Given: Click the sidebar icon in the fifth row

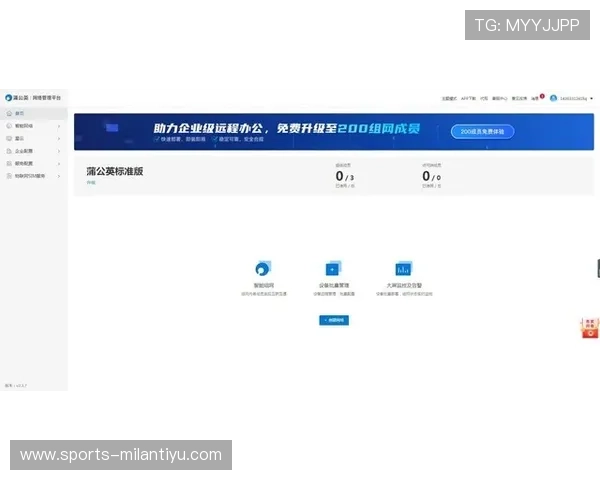Looking at the screenshot, I should 10,163.
